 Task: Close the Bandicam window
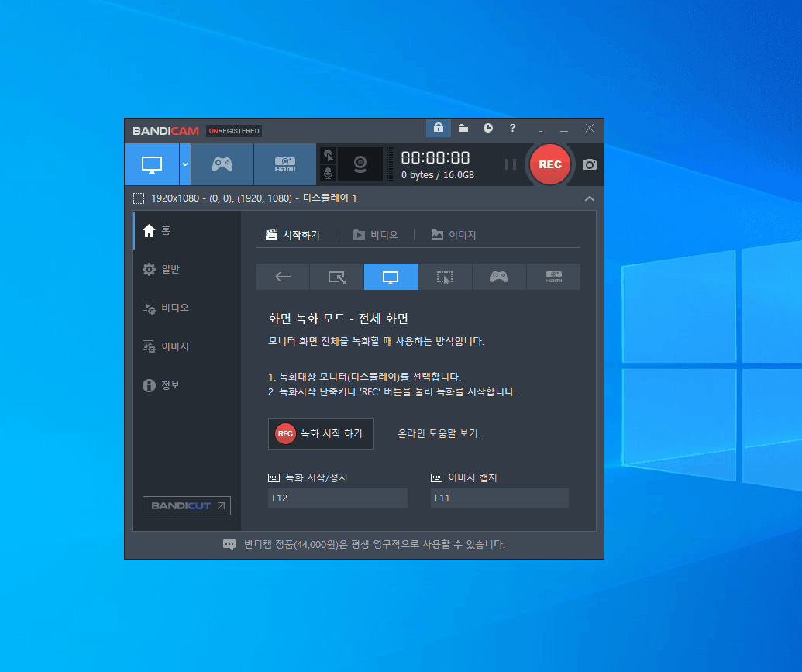click(x=590, y=128)
